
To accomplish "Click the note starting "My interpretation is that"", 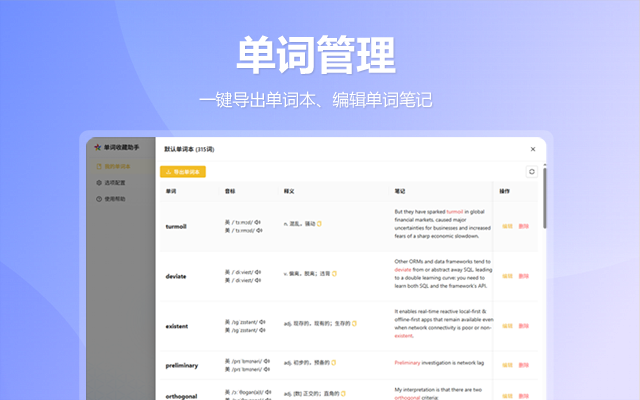I will tap(438, 393).
